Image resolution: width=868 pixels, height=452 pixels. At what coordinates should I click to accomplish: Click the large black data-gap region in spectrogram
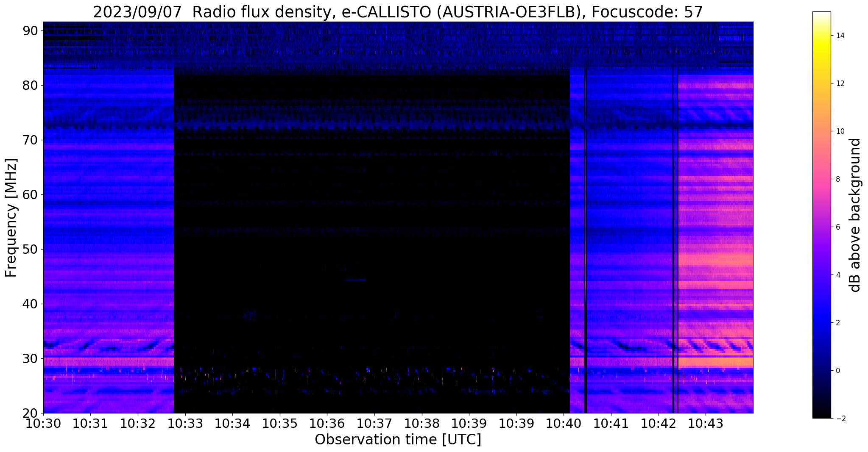coord(371,244)
